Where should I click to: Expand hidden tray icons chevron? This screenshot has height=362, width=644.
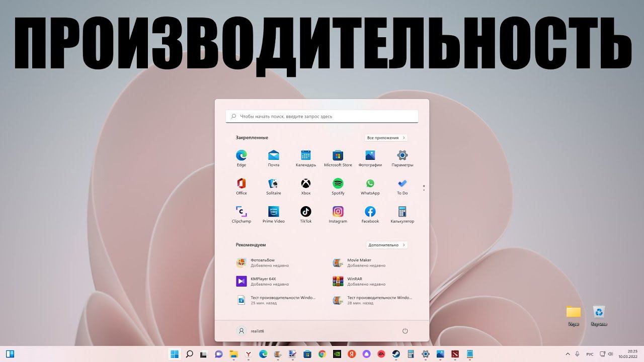point(568,354)
